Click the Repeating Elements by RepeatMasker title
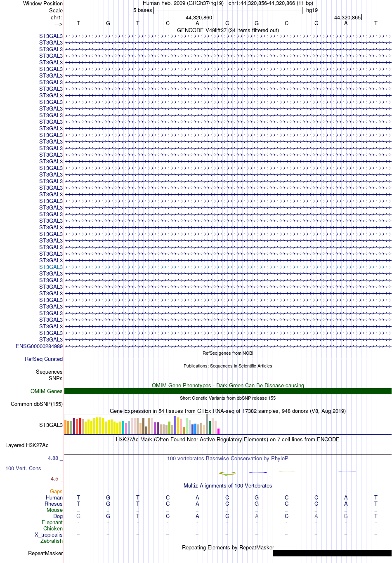The image size is (392, 563). click(228, 547)
